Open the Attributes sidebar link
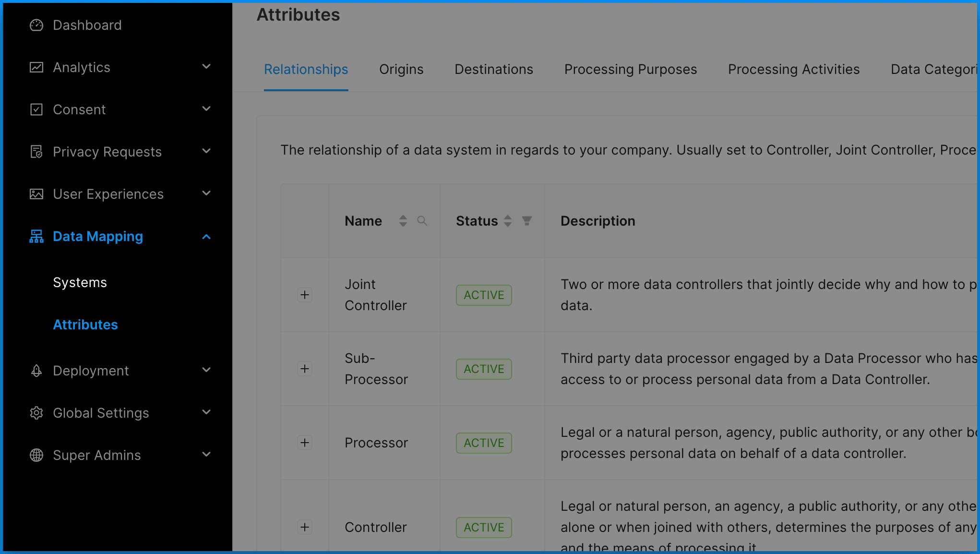 [85, 325]
